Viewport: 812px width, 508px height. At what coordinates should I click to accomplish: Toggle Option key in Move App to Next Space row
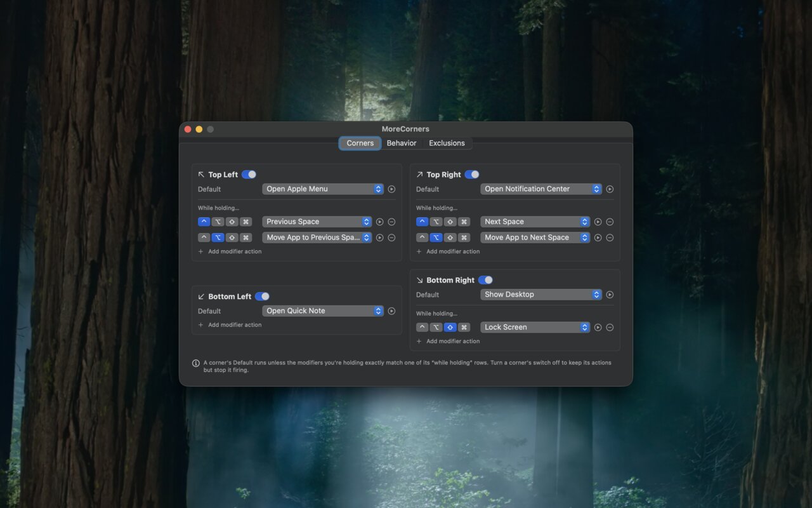(x=436, y=237)
